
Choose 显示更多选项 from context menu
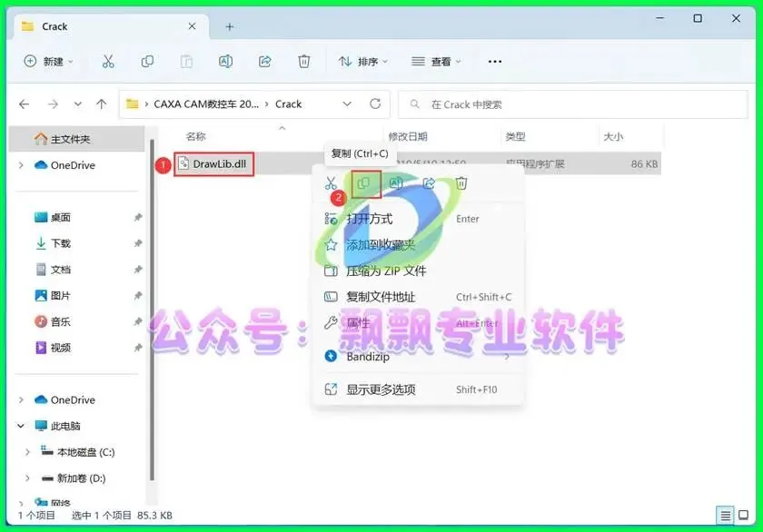pos(419,389)
